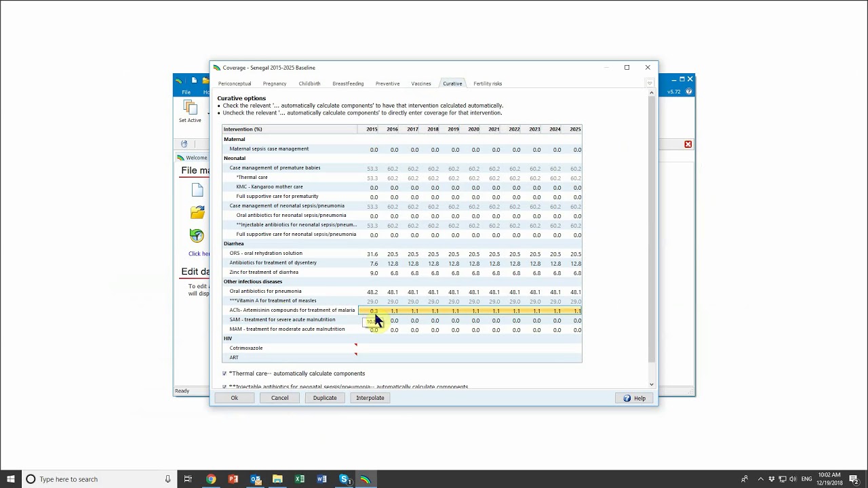Click the heart favorites icon beside the tabs
Screen dimensions: 868x488
(x=649, y=83)
